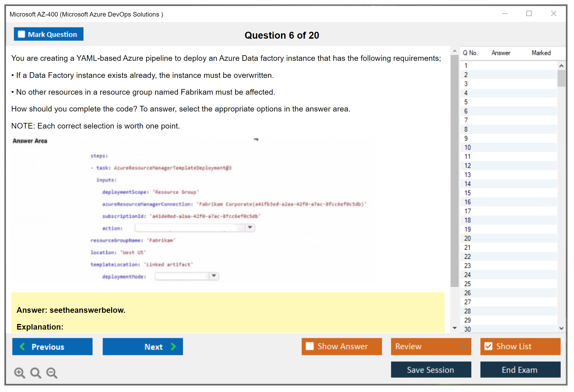
Task: Click the zoom out magnifier icon
Action: pyautogui.click(x=52, y=373)
